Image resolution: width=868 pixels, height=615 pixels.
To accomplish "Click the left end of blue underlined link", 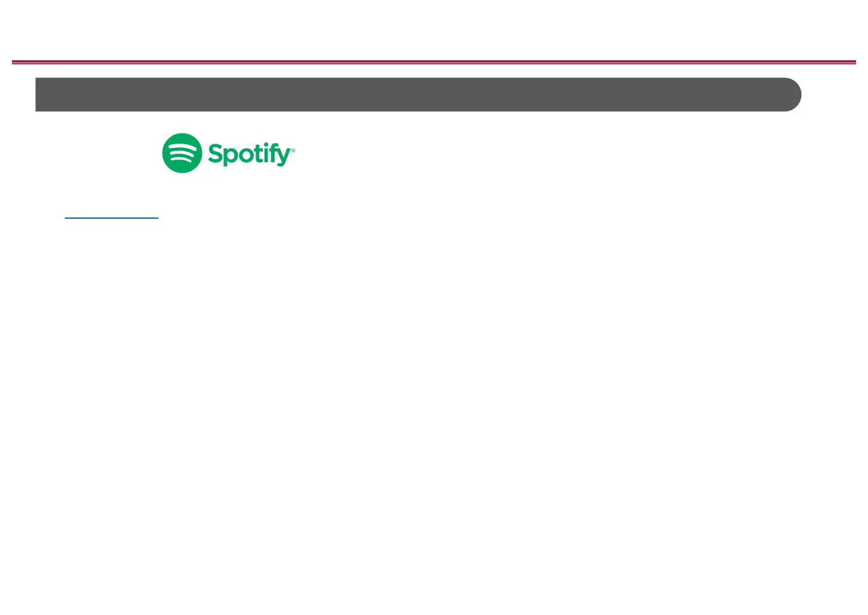I will pos(67,218).
